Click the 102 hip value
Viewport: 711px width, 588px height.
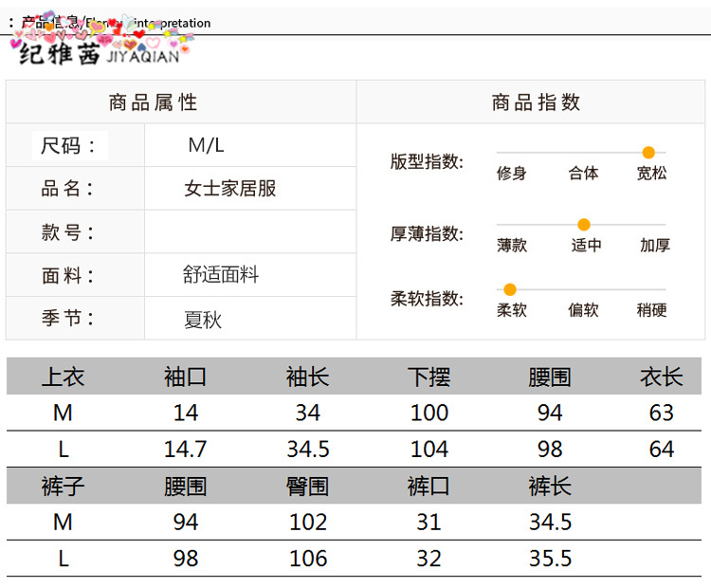click(x=308, y=522)
